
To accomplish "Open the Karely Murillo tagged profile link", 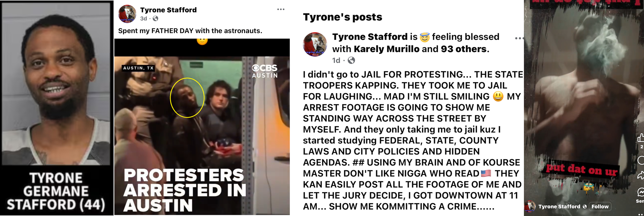I will [387, 49].
